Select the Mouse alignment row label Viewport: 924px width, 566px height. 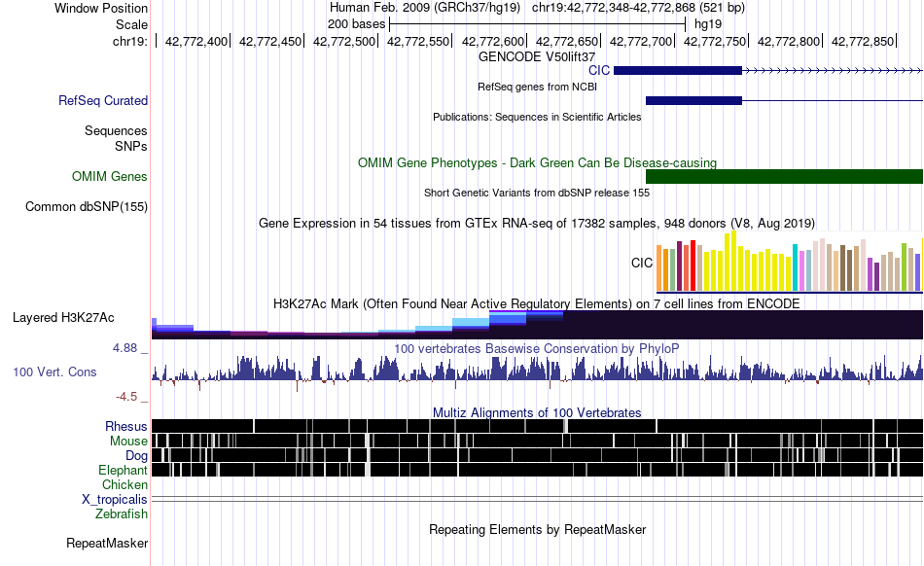tap(128, 442)
